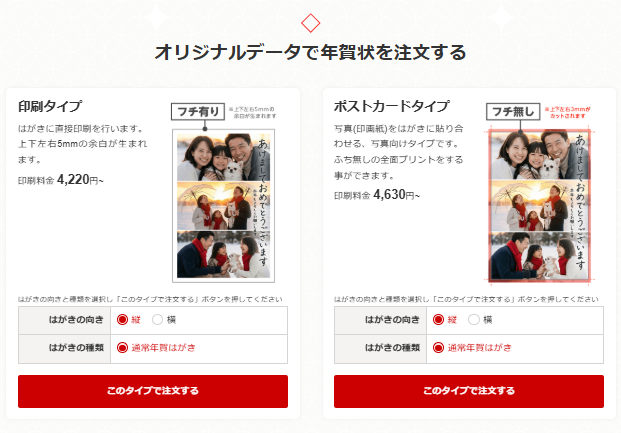
Task: Click はがきの種類 label in ポストカードタイプ card
Action: coord(392,348)
